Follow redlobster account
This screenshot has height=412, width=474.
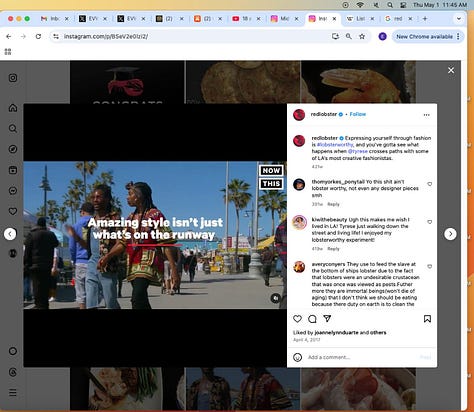coord(358,114)
